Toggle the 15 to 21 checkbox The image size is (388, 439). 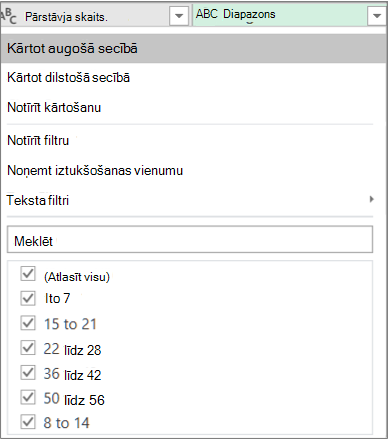[28, 323]
